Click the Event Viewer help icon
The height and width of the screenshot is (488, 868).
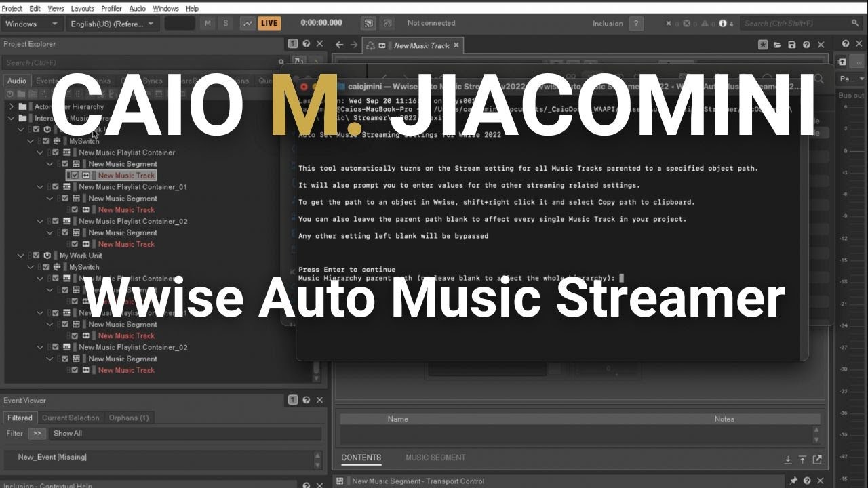307,401
